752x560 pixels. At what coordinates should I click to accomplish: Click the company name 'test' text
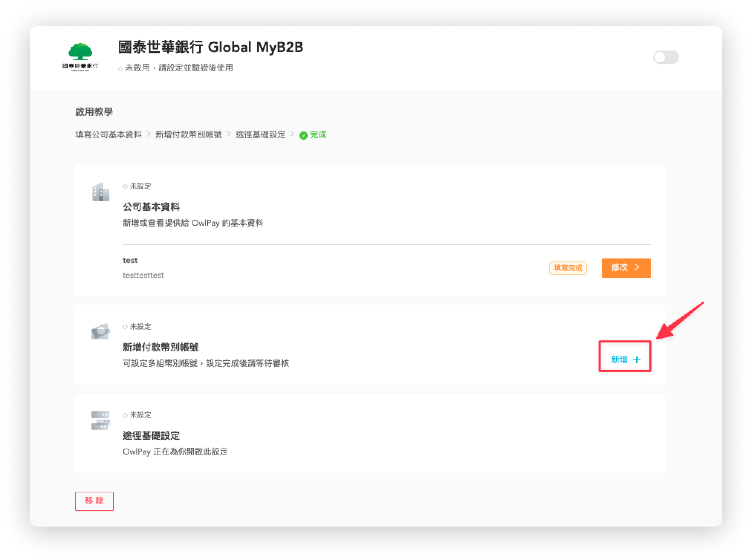pos(130,260)
